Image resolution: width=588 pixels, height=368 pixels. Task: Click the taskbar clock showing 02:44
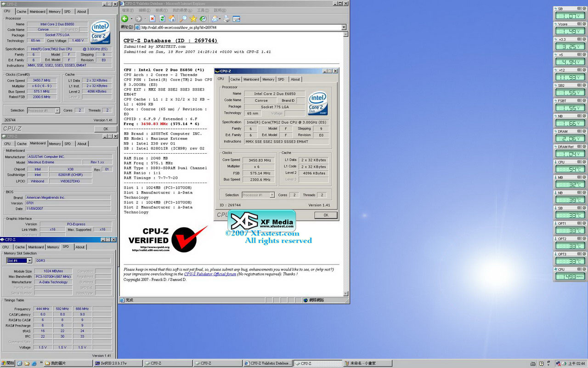tap(577, 363)
